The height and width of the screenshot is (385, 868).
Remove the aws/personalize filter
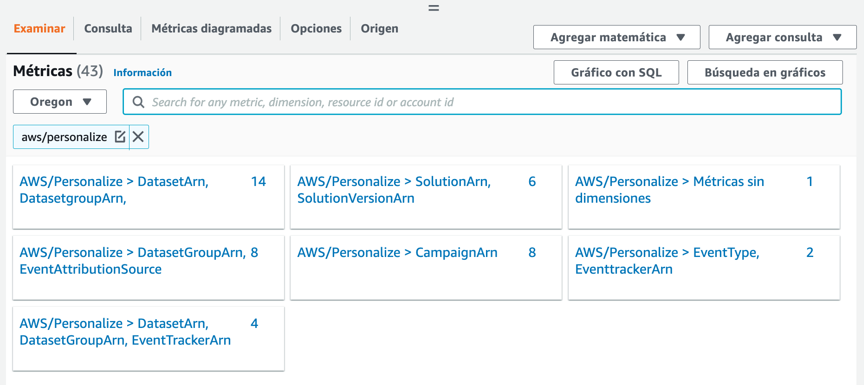click(x=138, y=137)
